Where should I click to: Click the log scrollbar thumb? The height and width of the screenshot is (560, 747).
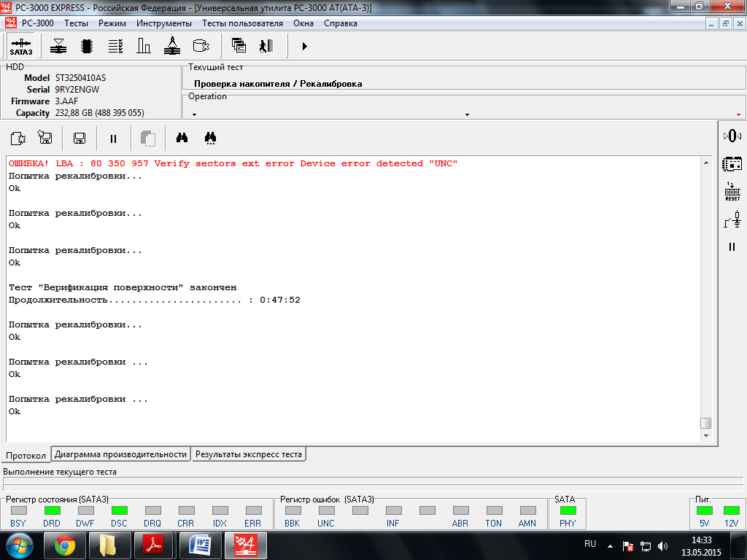706,423
